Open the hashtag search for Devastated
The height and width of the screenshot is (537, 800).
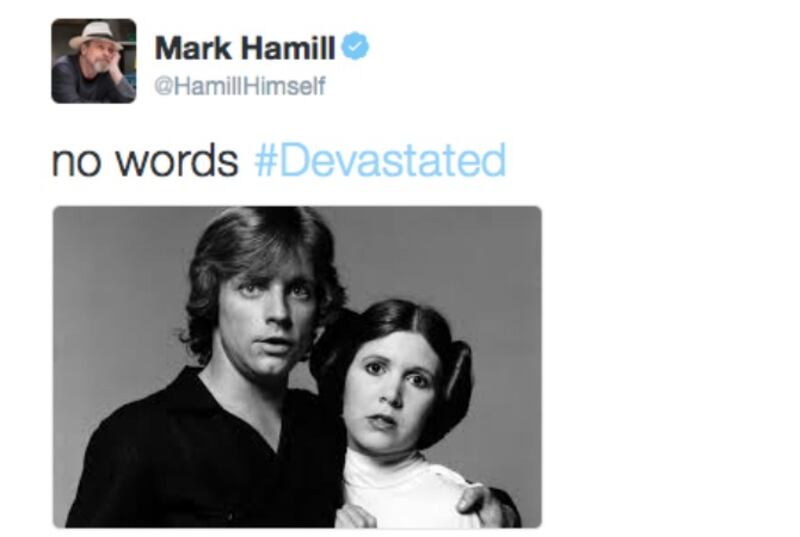click(x=380, y=160)
